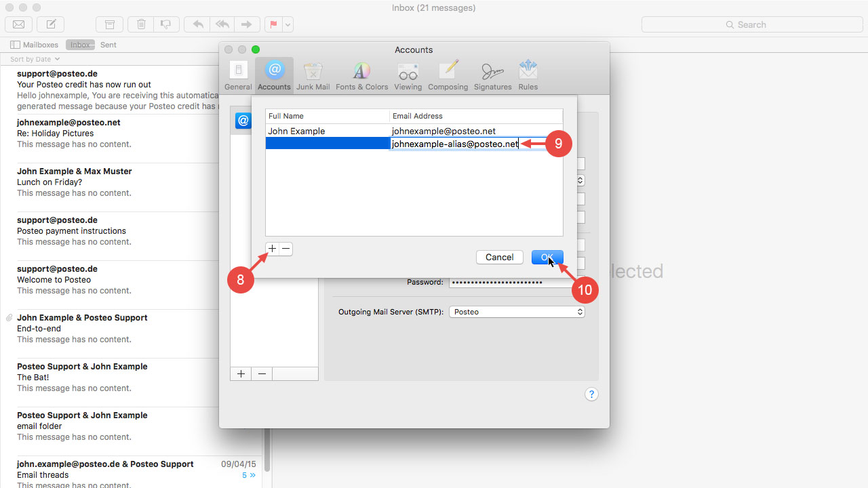868x488 pixels.
Task: Switch to the Sent mailbox tab
Action: (x=108, y=45)
